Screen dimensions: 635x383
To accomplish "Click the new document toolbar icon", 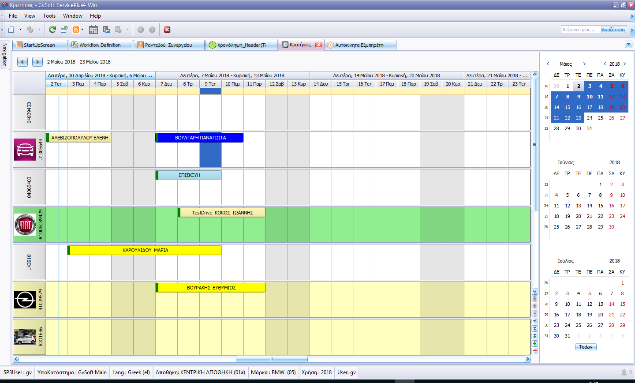I will (11, 30).
